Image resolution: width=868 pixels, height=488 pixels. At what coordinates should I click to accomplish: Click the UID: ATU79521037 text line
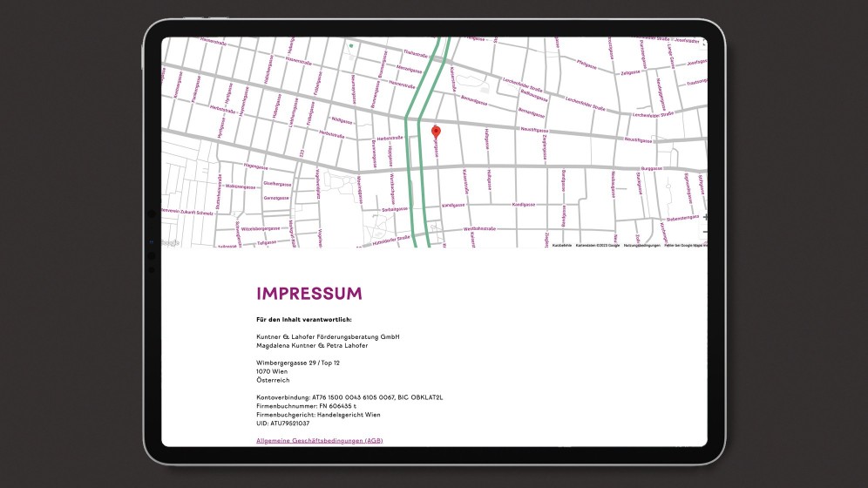click(x=282, y=423)
